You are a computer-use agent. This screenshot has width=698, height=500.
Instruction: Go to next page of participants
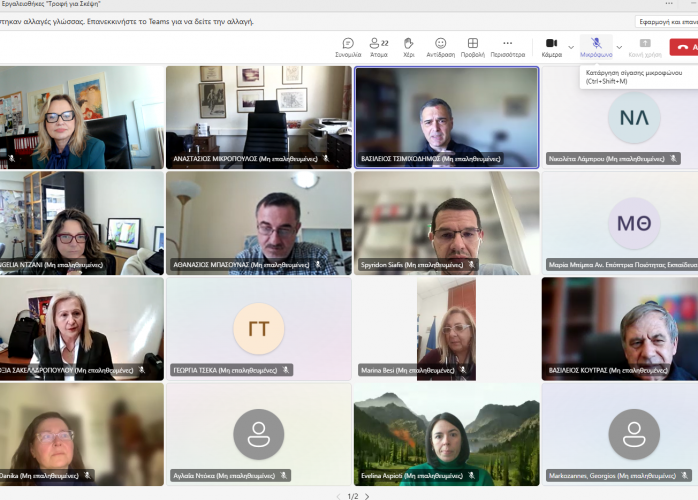click(367, 496)
